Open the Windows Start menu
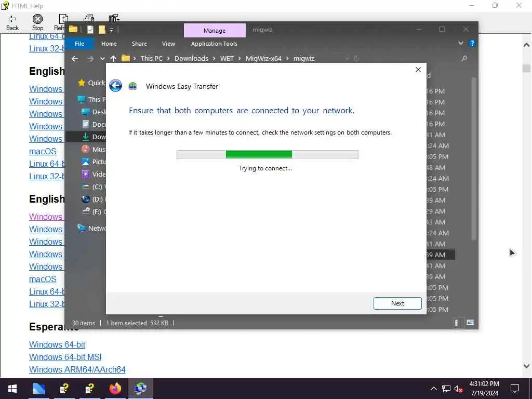 tap(12, 389)
